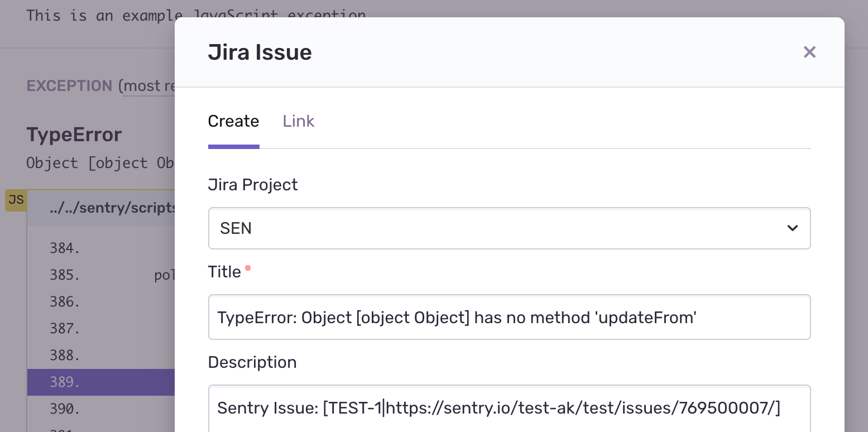Close the Jira Issue dialog

point(809,51)
